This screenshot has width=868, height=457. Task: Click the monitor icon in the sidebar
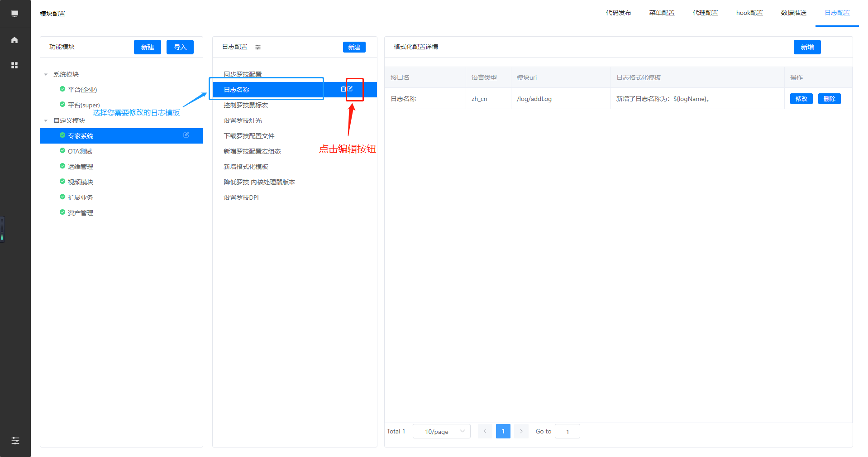click(14, 14)
